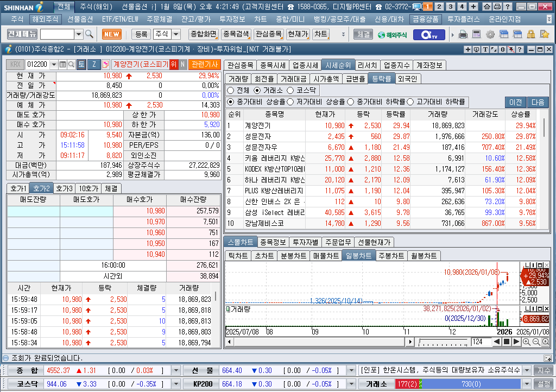556x392 pixels.
Task: Click the toolbar print icon
Action: point(463,34)
